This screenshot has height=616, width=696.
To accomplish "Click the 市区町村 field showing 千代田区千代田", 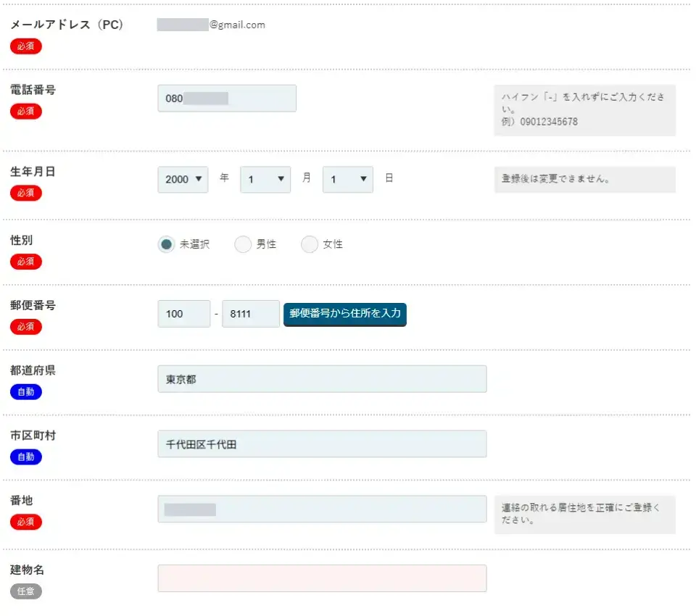I will 322,444.
